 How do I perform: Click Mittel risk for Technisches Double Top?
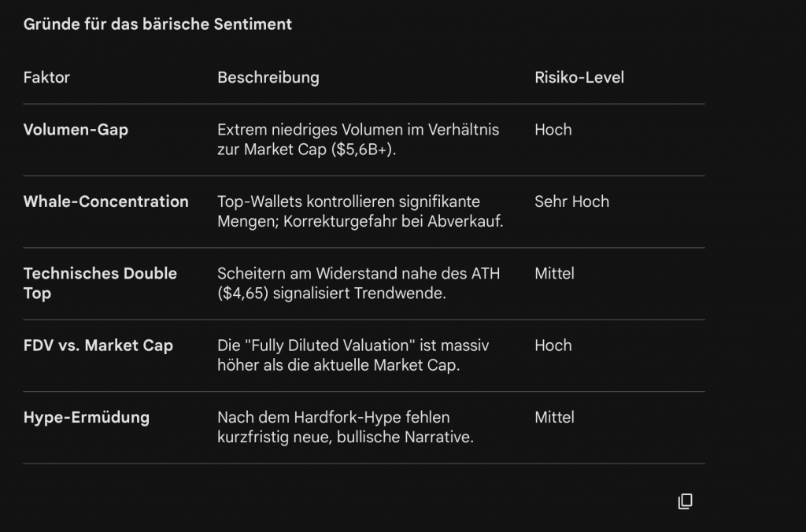click(x=554, y=274)
